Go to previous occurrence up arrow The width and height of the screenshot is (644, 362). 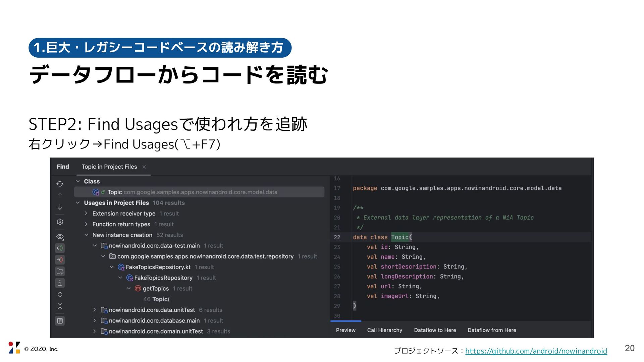pyautogui.click(x=60, y=195)
